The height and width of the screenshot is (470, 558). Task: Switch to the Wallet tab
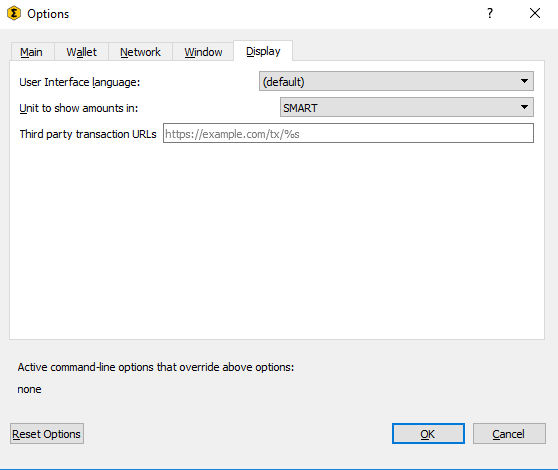[x=81, y=52]
